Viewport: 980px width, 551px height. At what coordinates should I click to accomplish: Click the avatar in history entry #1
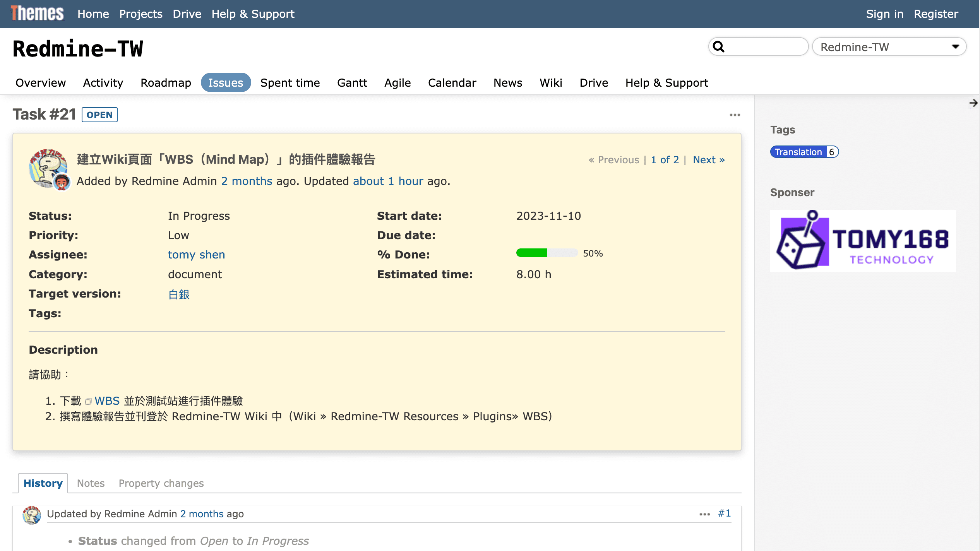[x=32, y=515]
